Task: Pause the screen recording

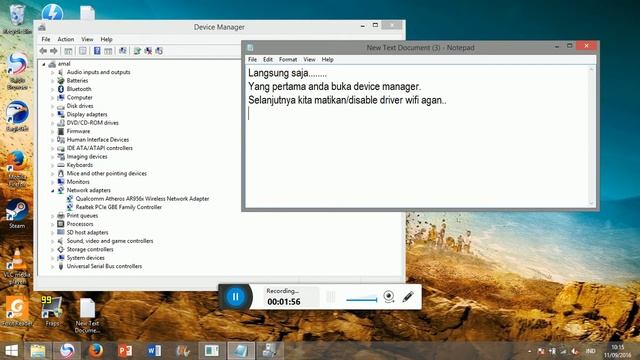Action: click(235, 297)
